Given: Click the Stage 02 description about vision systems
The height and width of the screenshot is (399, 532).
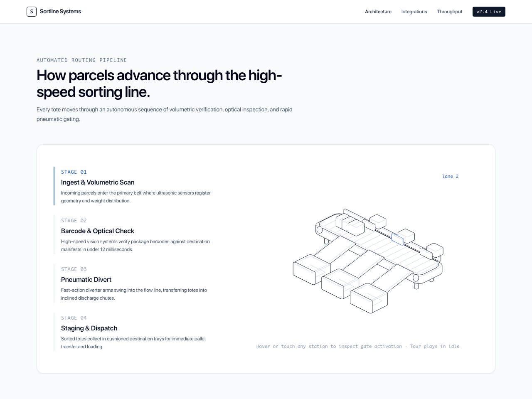Looking at the screenshot, I should 135,245.
